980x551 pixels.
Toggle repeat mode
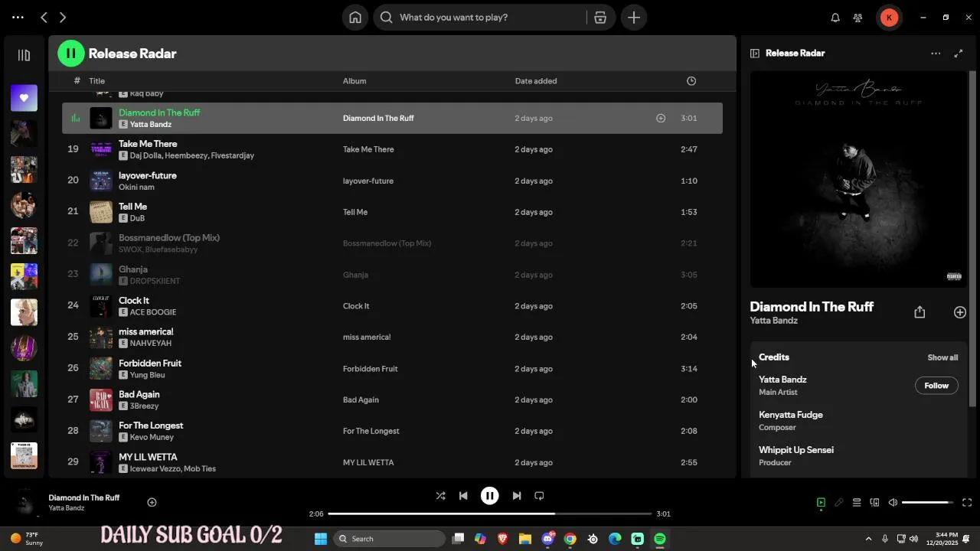[x=539, y=496]
